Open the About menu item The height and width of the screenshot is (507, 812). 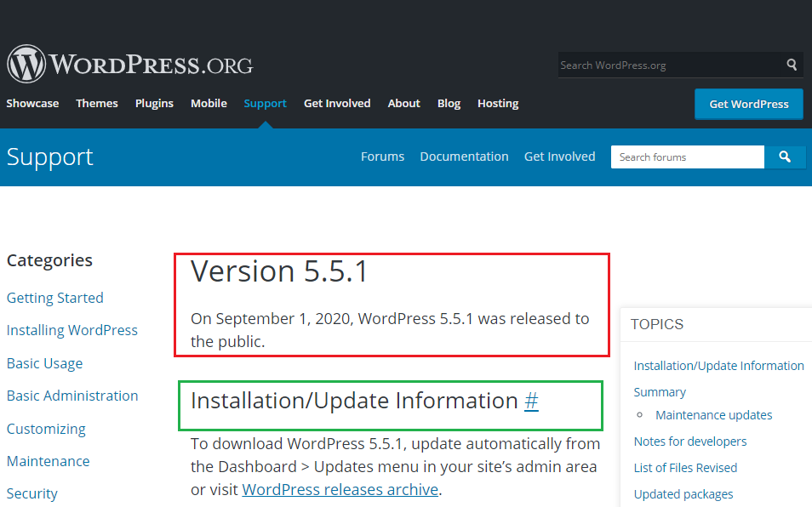coord(404,104)
